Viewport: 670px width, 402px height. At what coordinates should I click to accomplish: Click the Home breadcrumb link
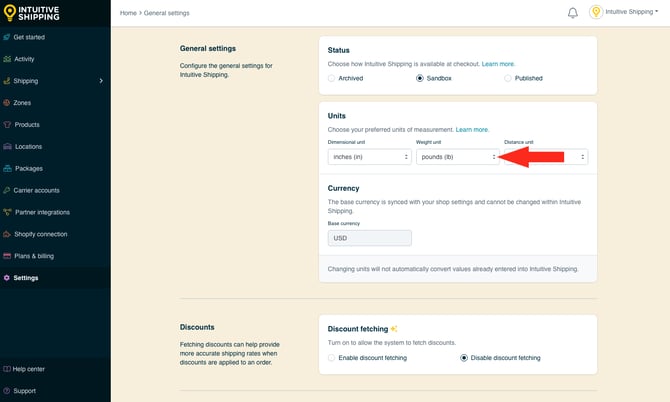click(x=128, y=13)
